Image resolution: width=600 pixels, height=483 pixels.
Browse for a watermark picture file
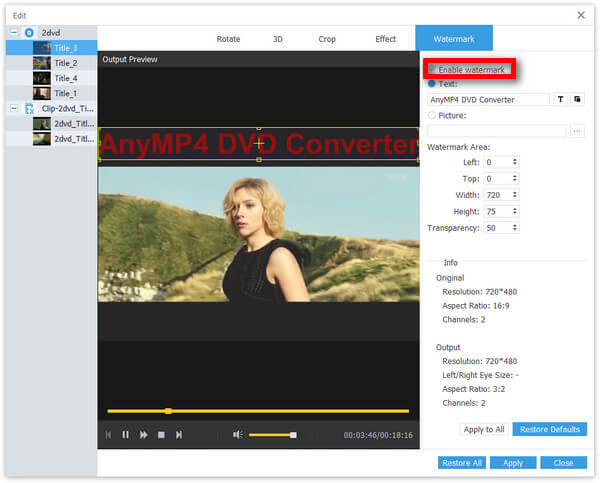coord(577,131)
